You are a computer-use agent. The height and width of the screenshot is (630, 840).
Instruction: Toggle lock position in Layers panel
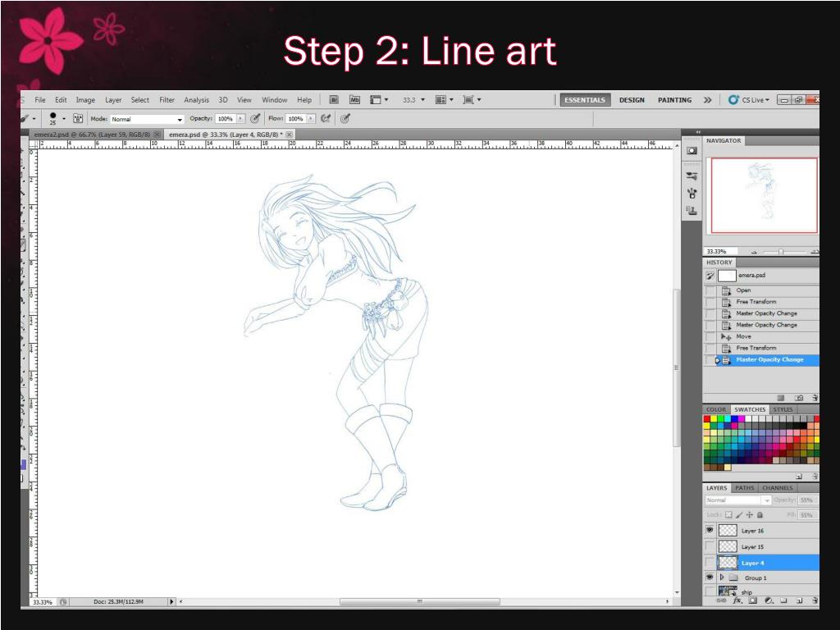tap(750, 515)
